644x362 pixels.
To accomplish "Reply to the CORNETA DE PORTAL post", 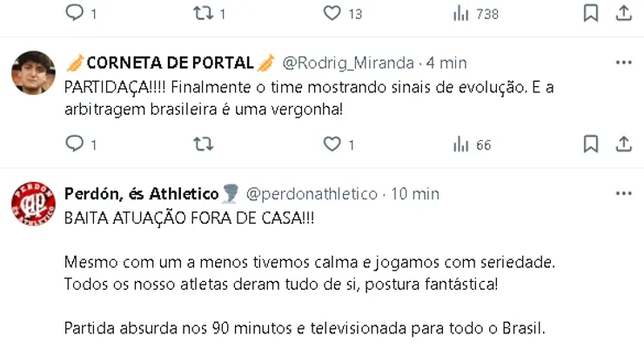I will pyautogui.click(x=75, y=144).
